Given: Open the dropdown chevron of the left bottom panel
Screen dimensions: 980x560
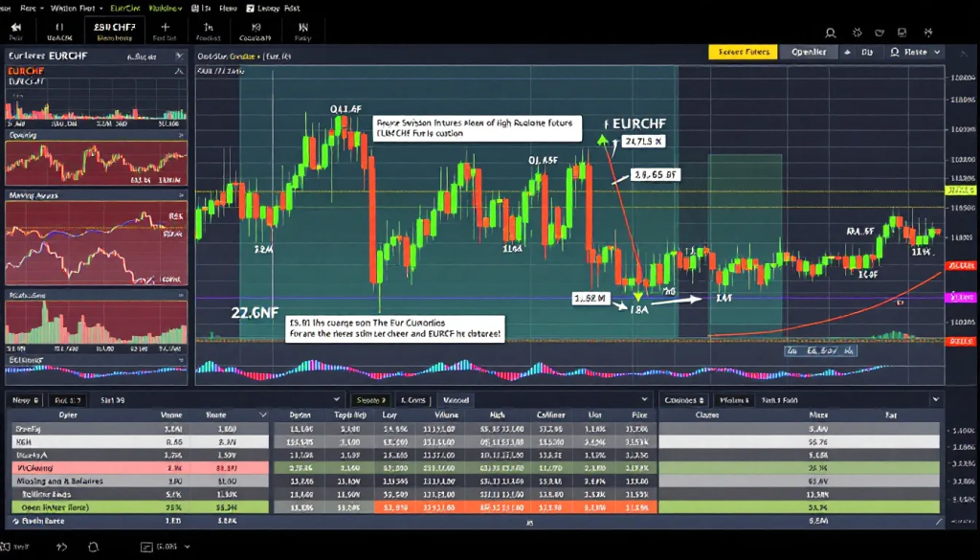Looking at the screenshot, I should pos(337,399).
